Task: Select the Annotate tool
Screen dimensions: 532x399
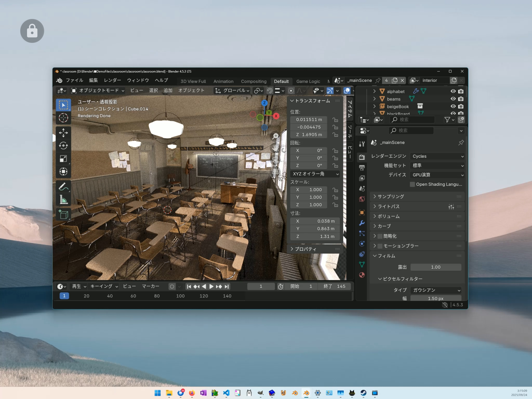Action: tap(63, 187)
